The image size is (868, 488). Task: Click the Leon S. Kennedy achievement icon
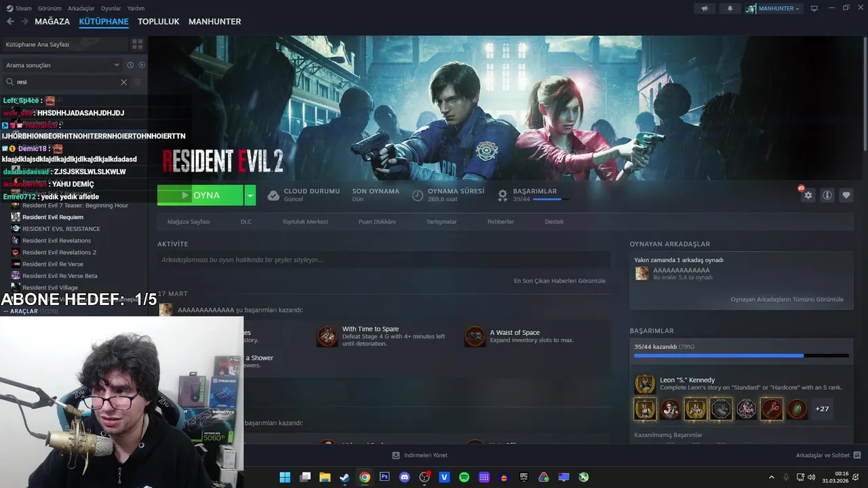[645, 384]
